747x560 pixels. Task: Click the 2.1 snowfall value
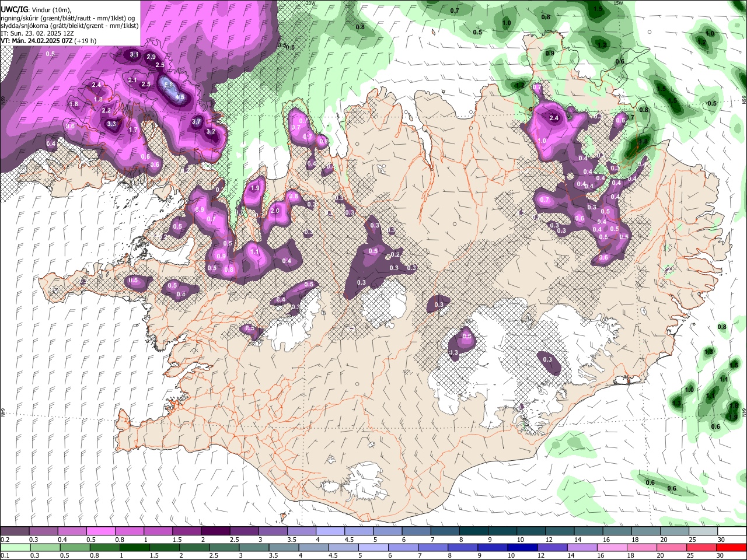[x=132, y=80]
